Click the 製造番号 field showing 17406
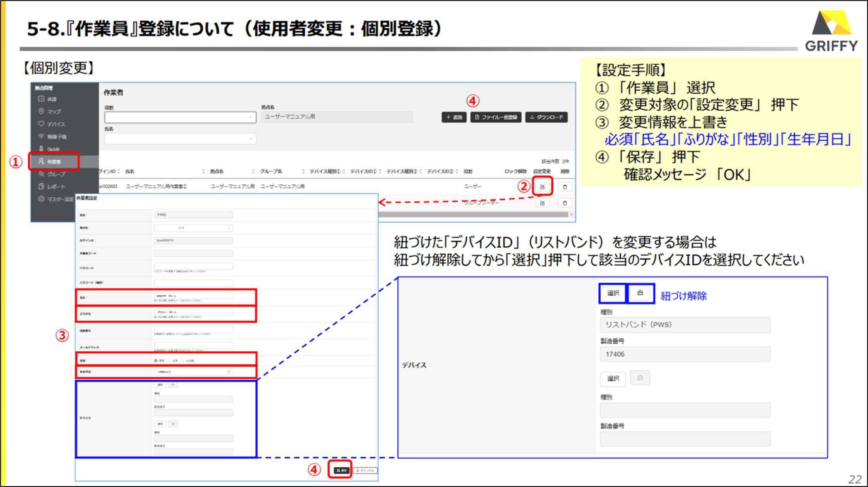868x487 pixels. [685, 354]
